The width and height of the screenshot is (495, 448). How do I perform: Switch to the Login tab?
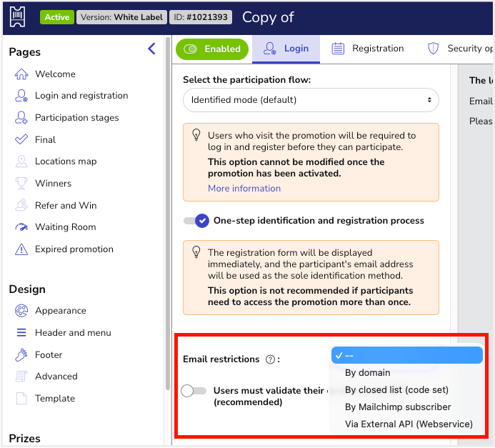click(286, 49)
